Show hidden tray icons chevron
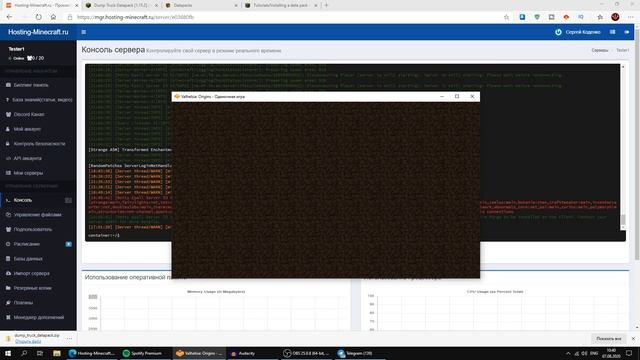The height and width of the screenshot is (360, 640). click(x=568, y=353)
